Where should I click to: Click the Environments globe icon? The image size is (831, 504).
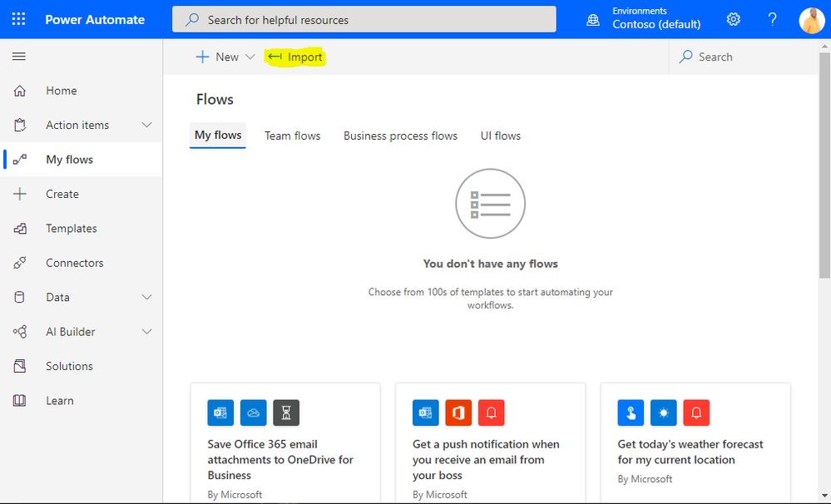(x=593, y=20)
